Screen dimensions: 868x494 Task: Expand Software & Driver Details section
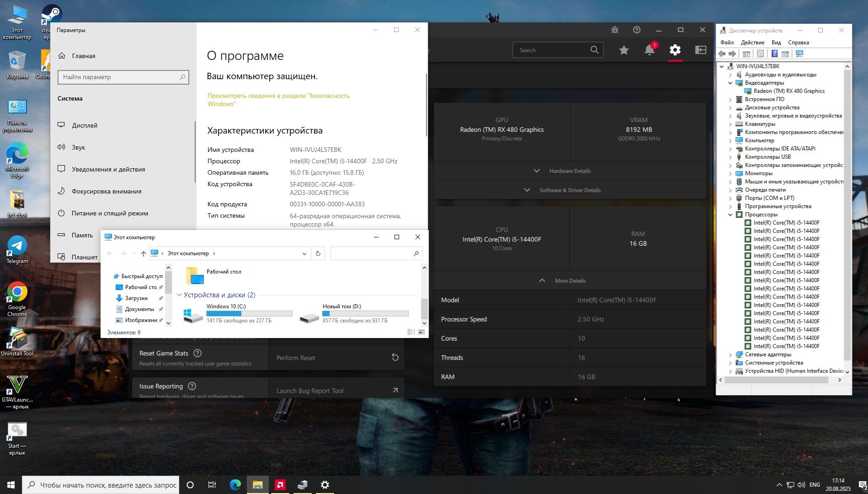point(570,190)
